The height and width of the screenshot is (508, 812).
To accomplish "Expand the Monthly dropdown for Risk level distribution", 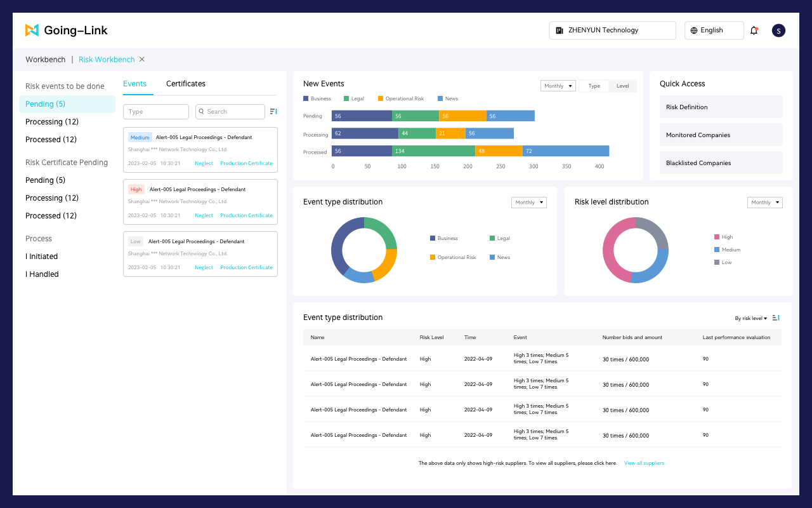I will 764,203.
